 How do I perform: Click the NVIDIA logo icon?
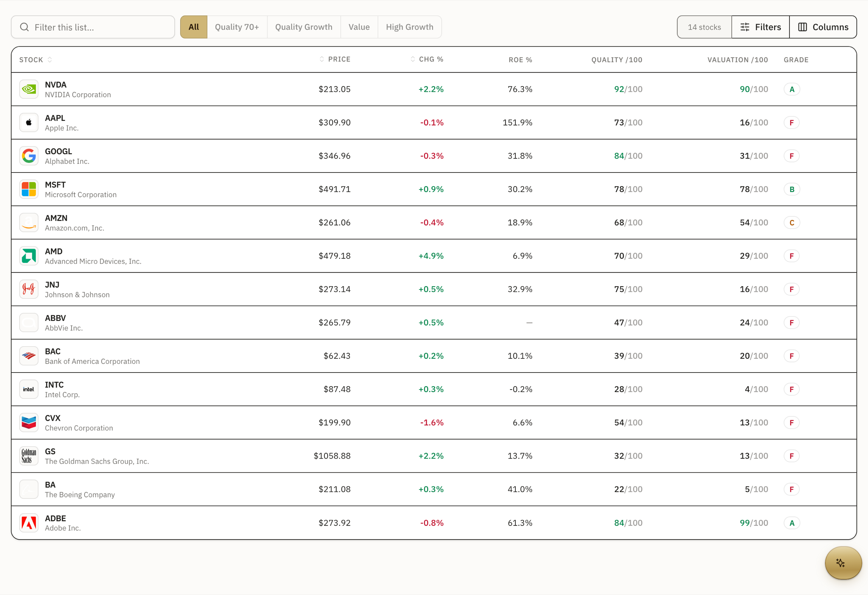(x=29, y=89)
